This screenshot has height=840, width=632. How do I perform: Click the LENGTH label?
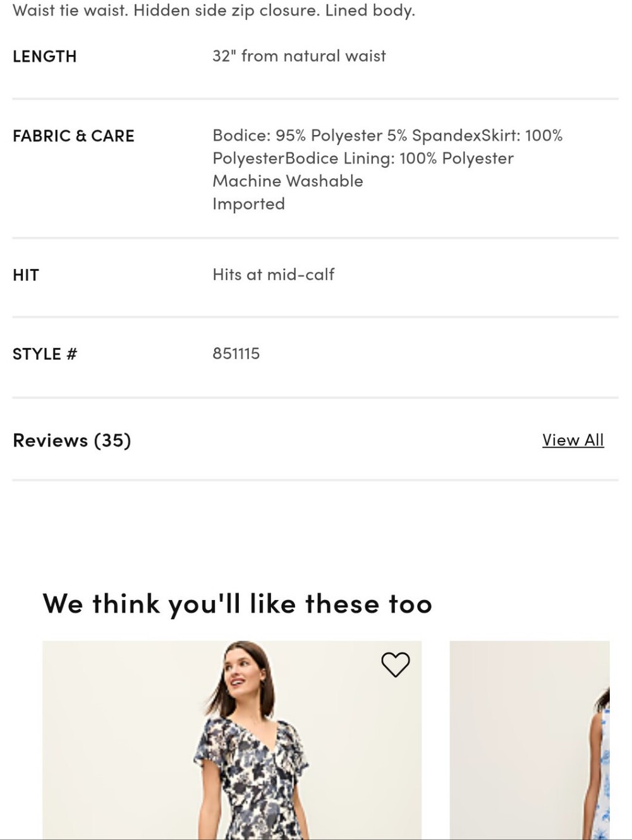tap(45, 56)
